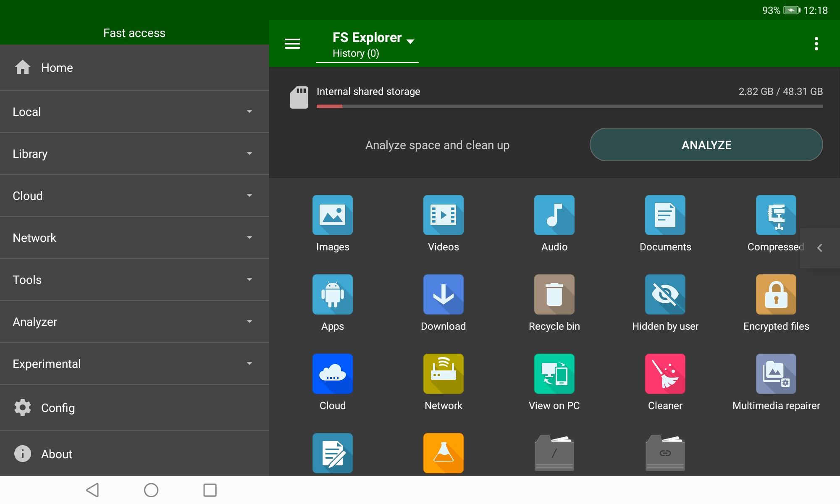Click the battery status icon

(x=792, y=10)
